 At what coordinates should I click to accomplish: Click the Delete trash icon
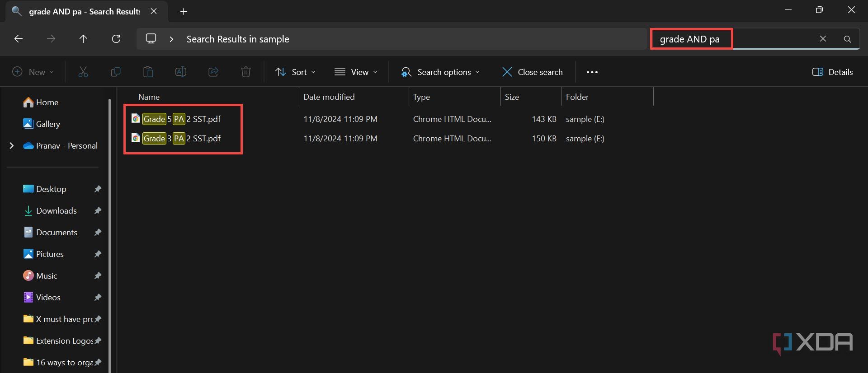pos(246,72)
